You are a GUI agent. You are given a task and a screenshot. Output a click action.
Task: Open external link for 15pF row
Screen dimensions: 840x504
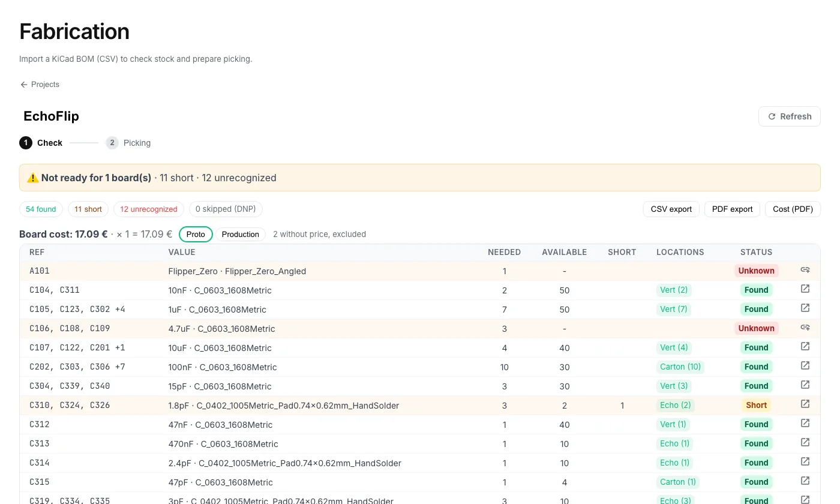pos(805,385)
